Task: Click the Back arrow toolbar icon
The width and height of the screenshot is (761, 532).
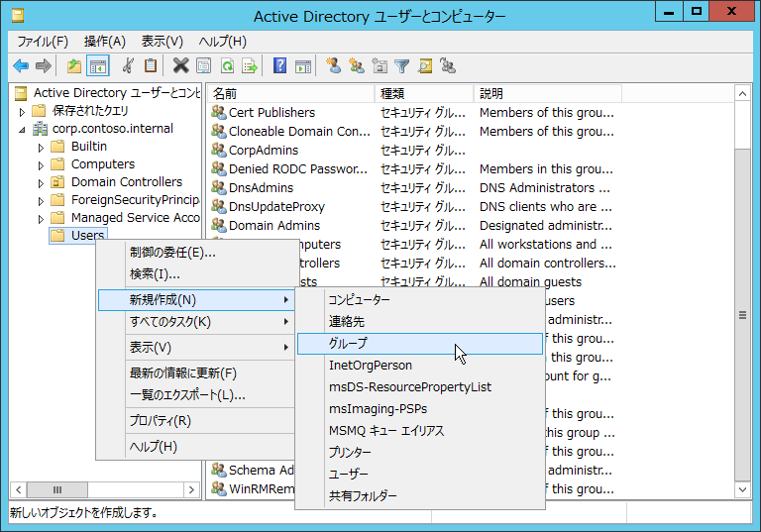Action: pos(21,65)
